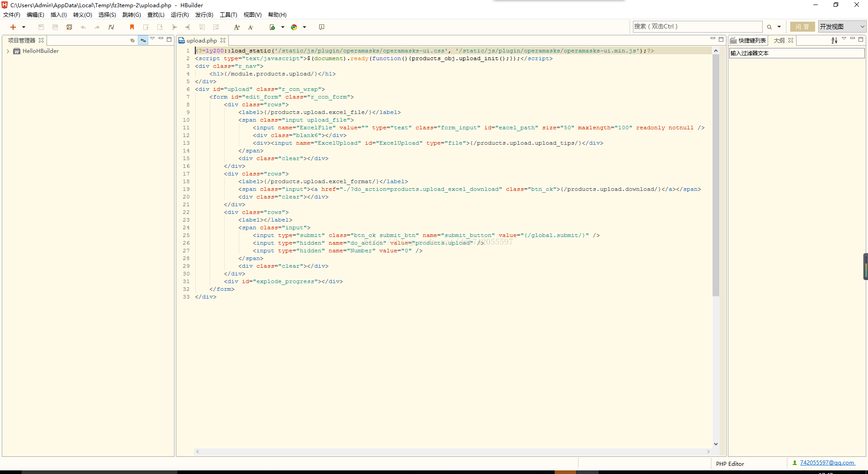The image size is (868, 474).
Task: Click the green Run icon
Action: coord(272,27)
